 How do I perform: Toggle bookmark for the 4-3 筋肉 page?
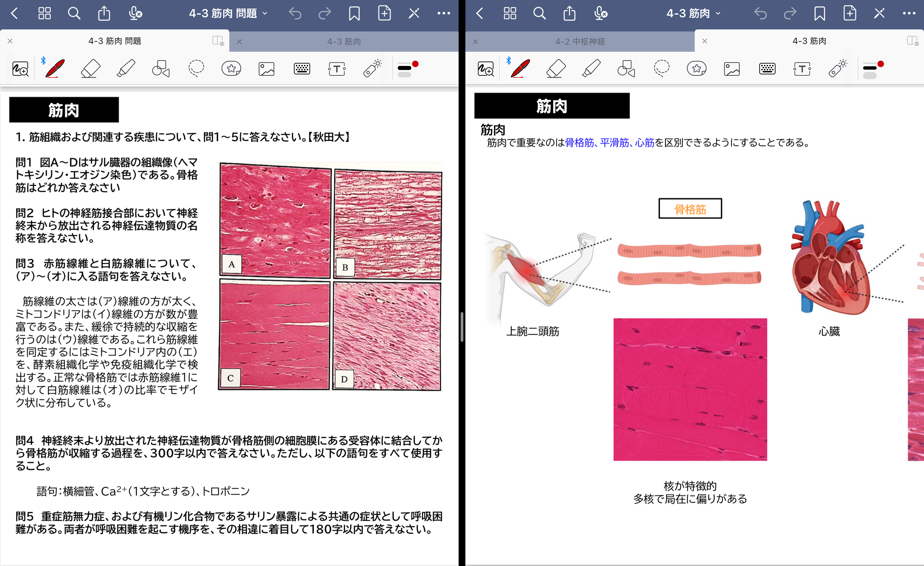pyautogui.click(x=819, y=14)
